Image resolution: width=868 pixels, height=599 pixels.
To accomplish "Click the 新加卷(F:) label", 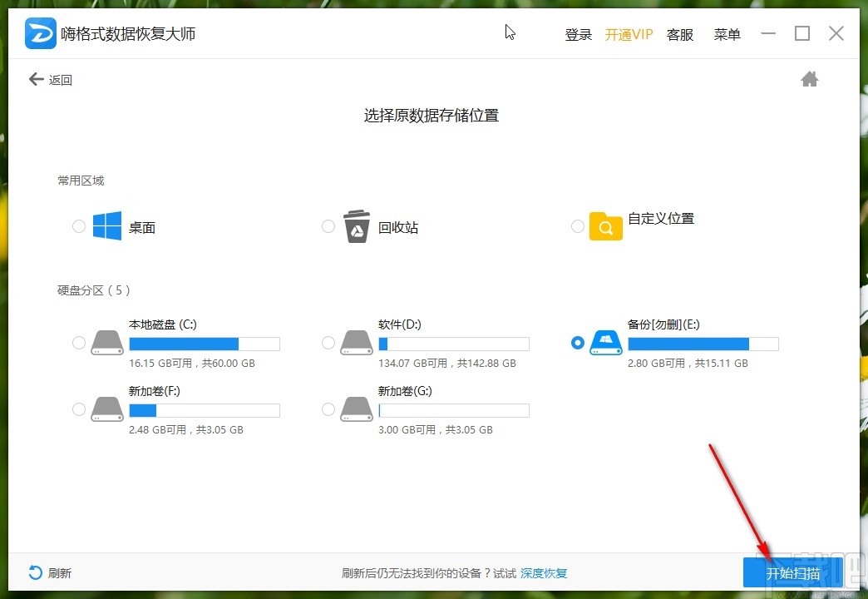I will (155, 391).
